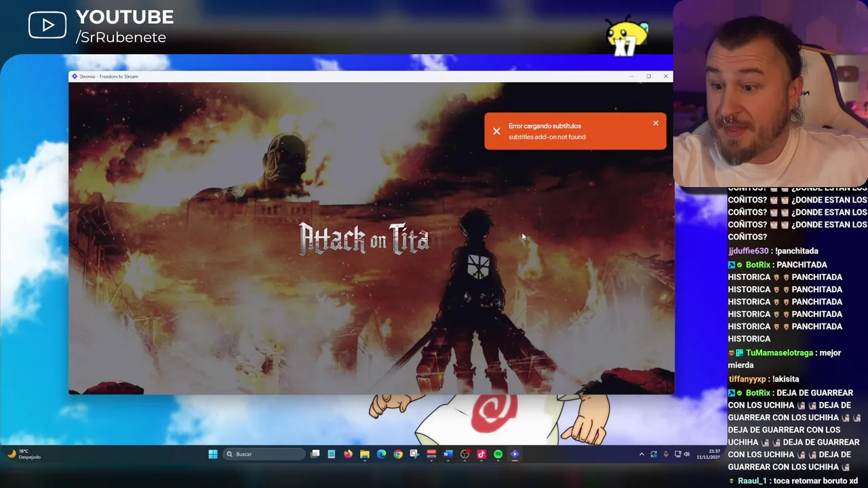Expand the hidden system tray icons
The height and width of the screenshot is (488, 868).
pyautogui.click(x=642, y=454)
